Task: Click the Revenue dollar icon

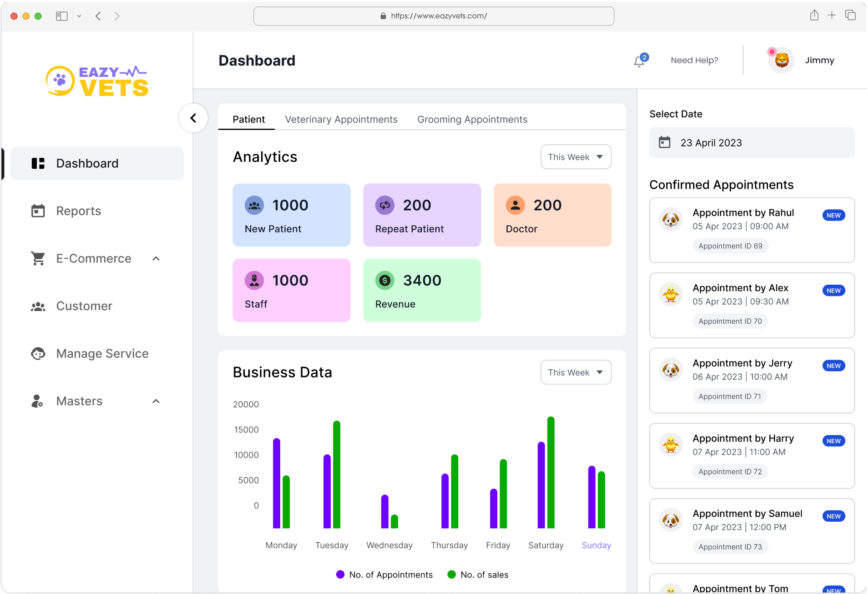Action: [385, 281]
